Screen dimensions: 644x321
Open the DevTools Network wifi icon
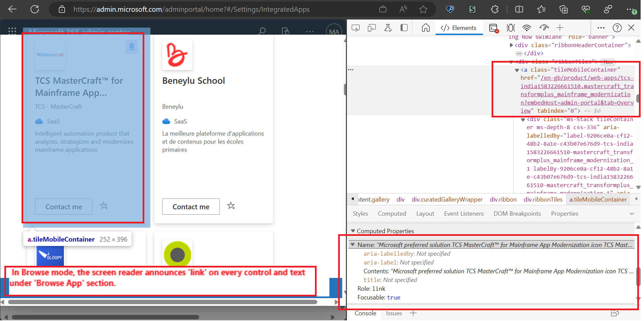527,28
